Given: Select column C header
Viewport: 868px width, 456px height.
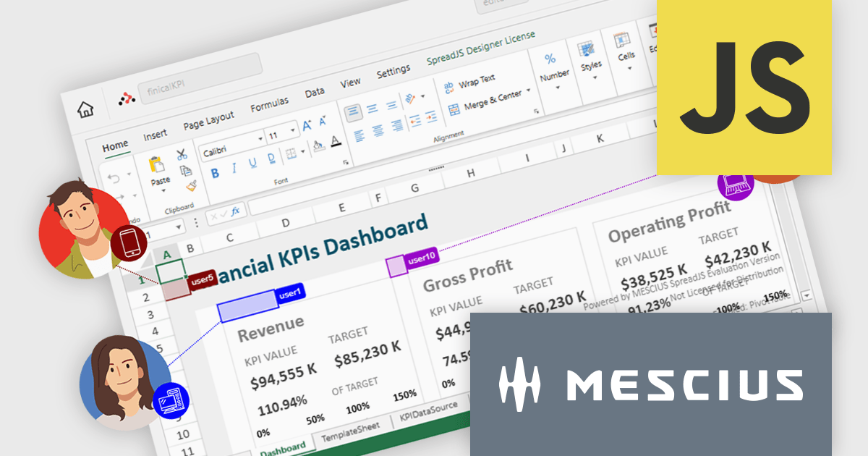Looking at the screenshot, I should [229, 237].
